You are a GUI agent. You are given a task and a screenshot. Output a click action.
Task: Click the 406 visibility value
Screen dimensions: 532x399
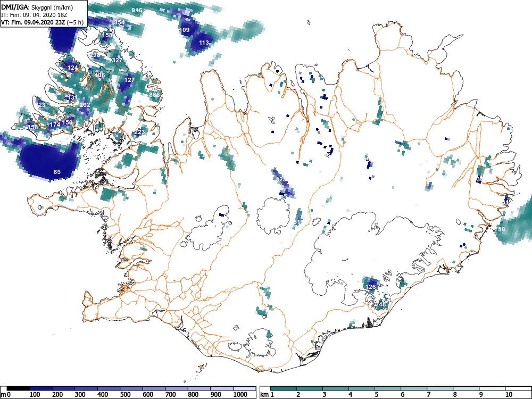point(100,75)
